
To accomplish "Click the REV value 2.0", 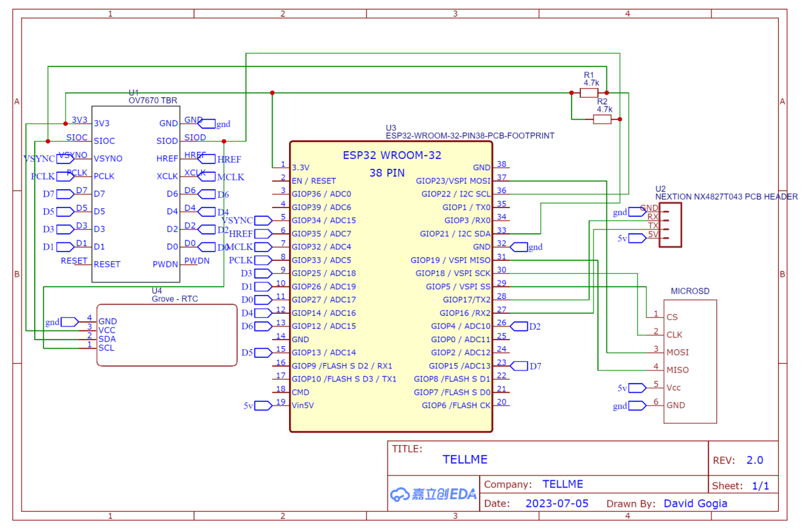I will (755, 460).
